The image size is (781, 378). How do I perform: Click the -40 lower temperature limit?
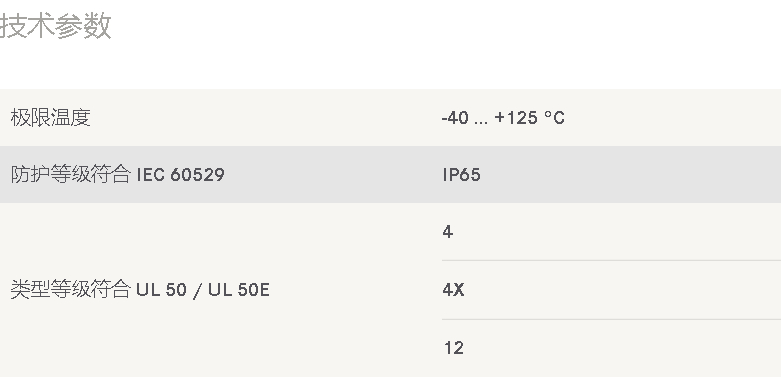pyautogui.click(x=455, y=118)
